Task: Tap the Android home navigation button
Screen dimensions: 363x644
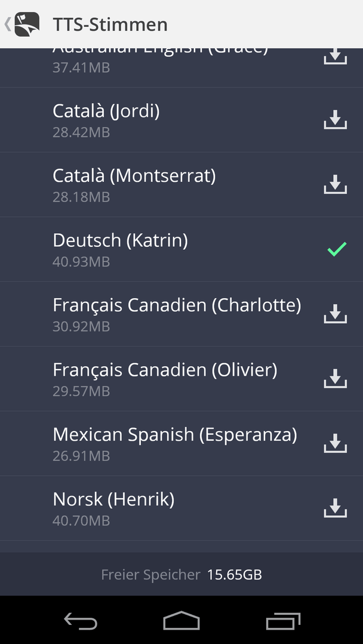Action: (x=181, y=620)
